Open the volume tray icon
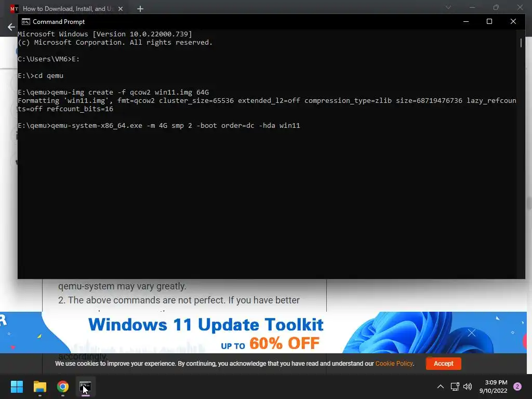Viewport: 532px width, 399px height. 468,387
